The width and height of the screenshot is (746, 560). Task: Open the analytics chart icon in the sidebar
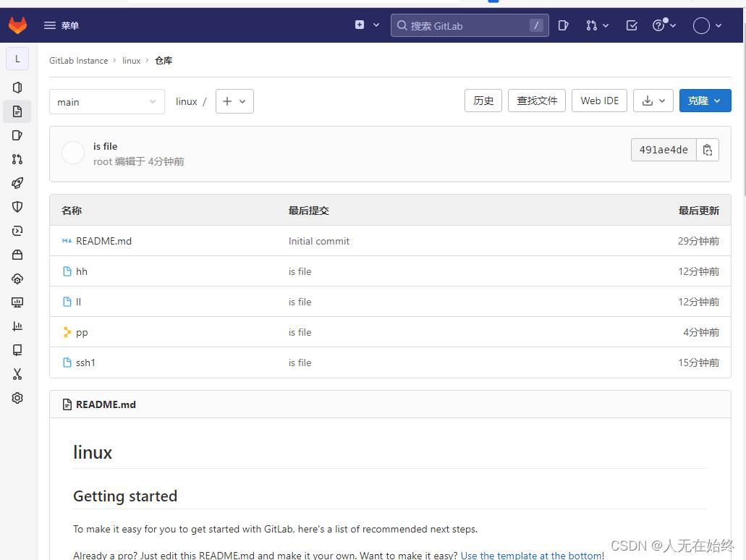coord(17,326)
